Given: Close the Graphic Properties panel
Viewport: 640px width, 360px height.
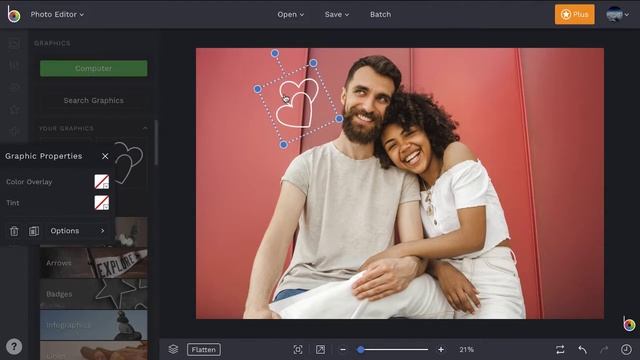Looking at the screenshot, I should click(105, 156).
